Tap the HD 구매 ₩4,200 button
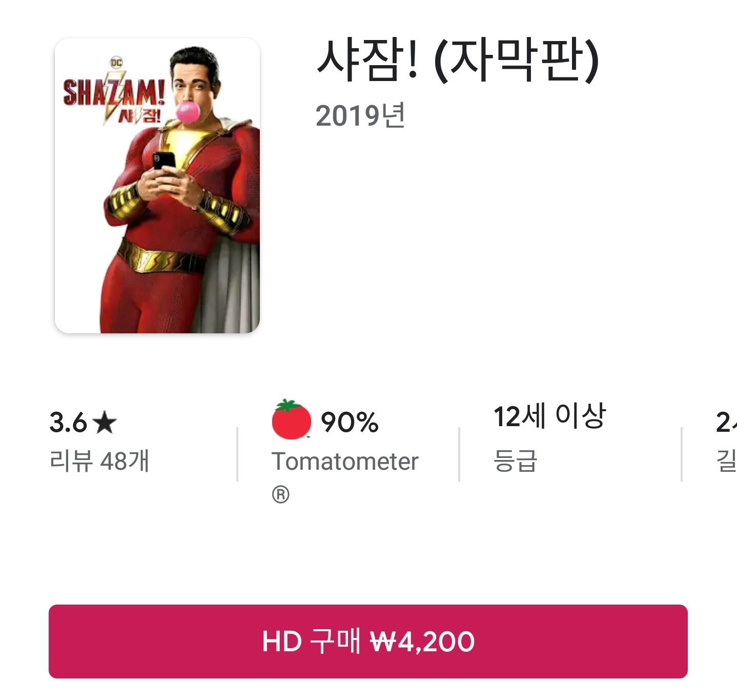Screen dimensions: 737x700 click(368, 641)
